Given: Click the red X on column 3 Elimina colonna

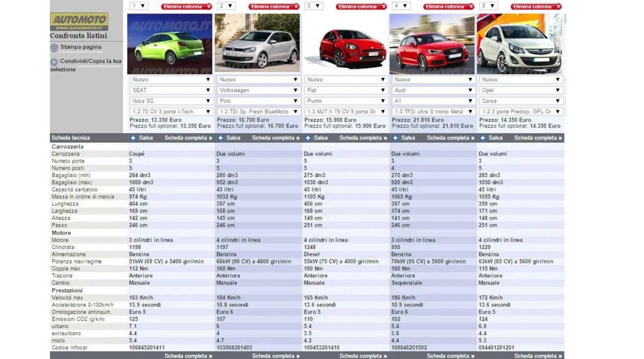Looking at the screenshot, I should (383, 6).
